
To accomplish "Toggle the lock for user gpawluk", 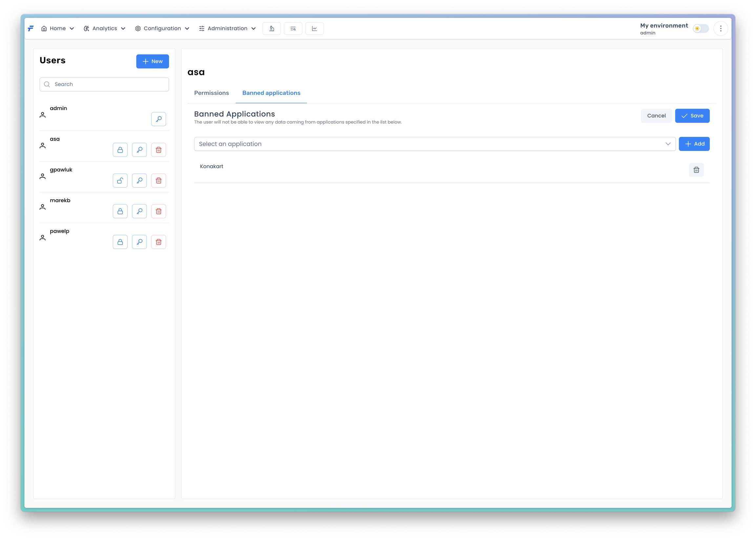I will click(x=120, y=181).
